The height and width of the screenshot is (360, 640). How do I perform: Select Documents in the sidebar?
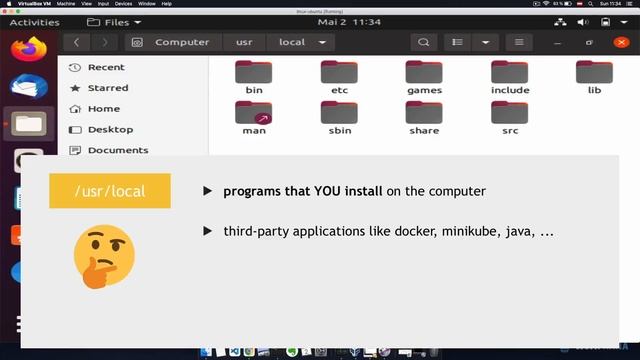click(118, 150)
